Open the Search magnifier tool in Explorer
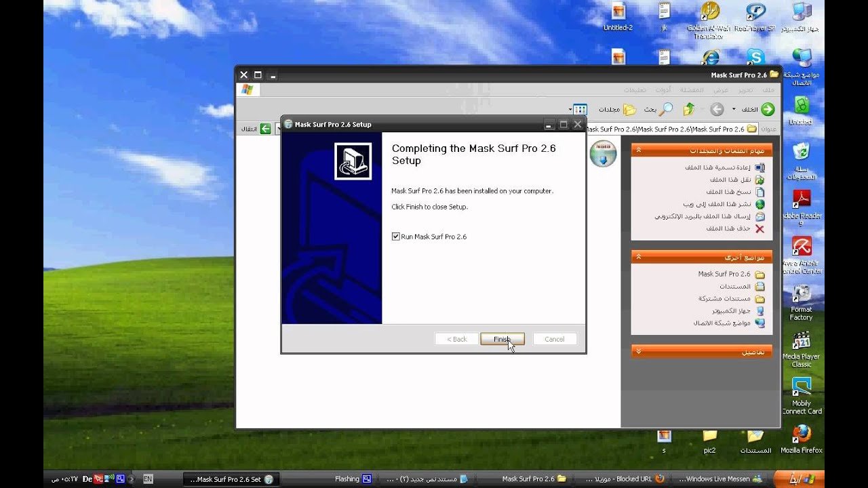Screen dimensions: 868x488 point(666,109)
